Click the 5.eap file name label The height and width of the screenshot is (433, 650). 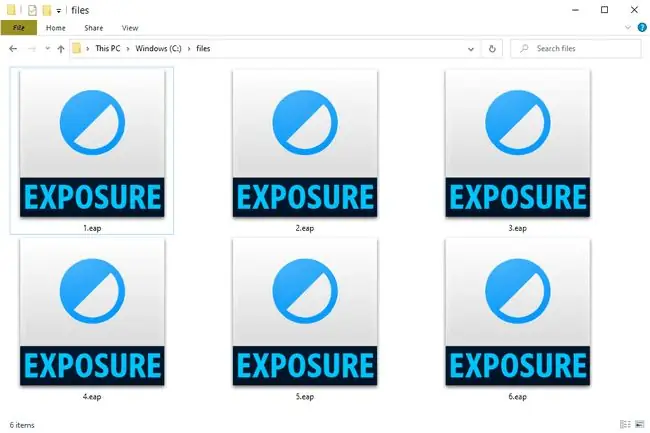click(305, 397)
